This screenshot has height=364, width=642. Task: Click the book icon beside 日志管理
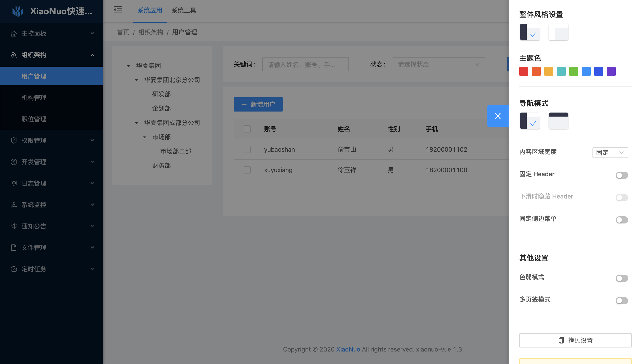14,183
